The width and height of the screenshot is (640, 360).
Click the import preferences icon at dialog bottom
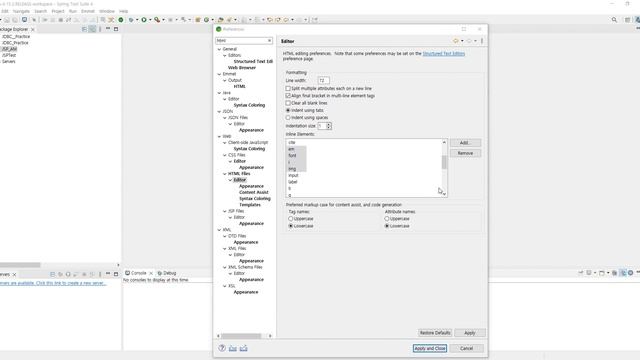click(233, 348)
